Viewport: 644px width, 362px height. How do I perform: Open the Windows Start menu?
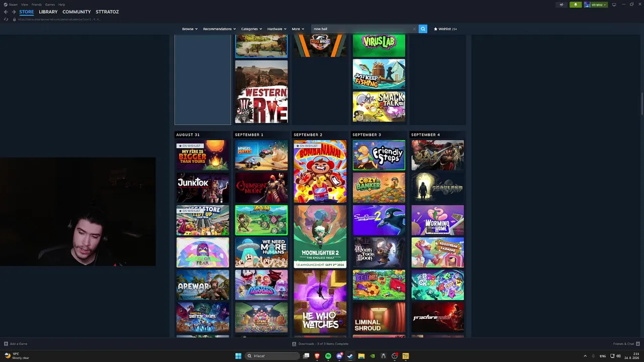(238, 356)
